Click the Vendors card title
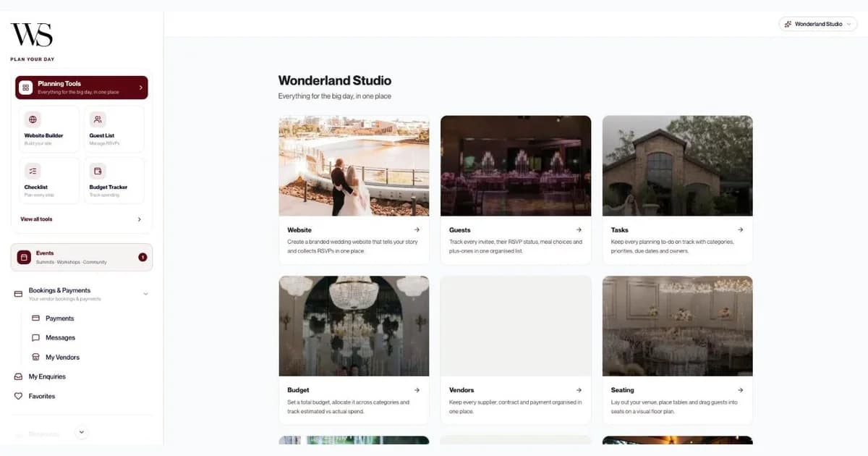This screenshot has width=868, height=456. point(461,389)
